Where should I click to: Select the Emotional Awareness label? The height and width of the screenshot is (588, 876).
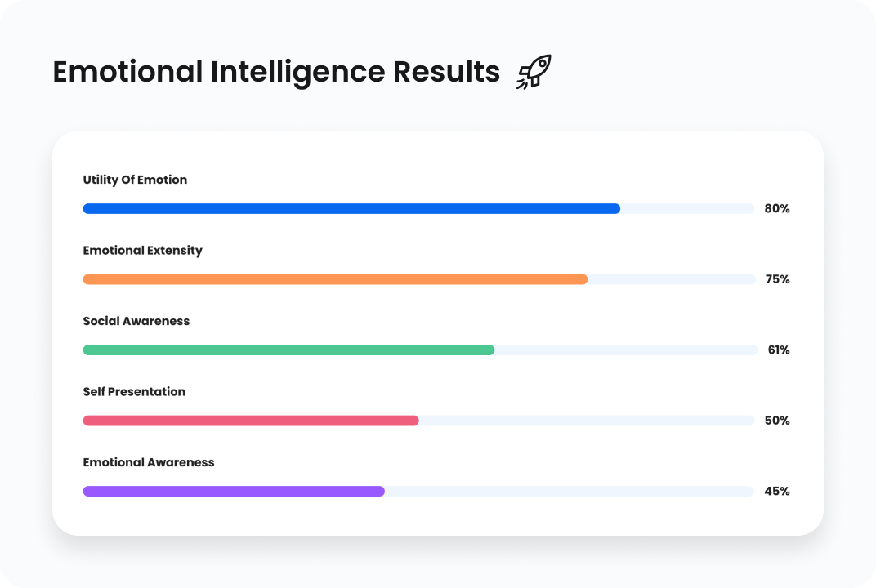[x=149, y=462]
